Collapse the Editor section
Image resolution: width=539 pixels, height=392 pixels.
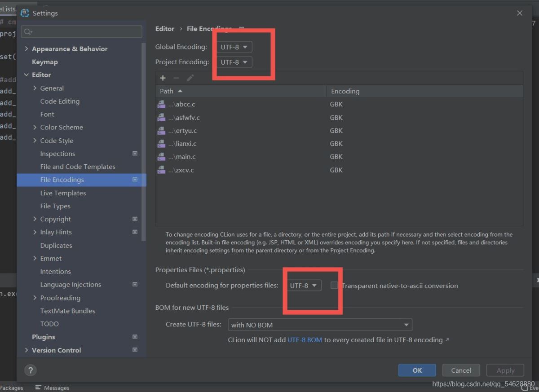pyautogui.click(x=27, y=75)
